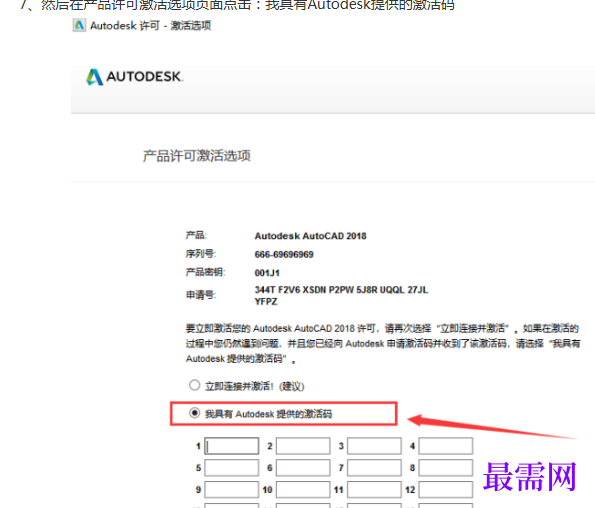Screen dimensions: 595x508
Task: Focus activation code field 3
Action: (374, 446)
